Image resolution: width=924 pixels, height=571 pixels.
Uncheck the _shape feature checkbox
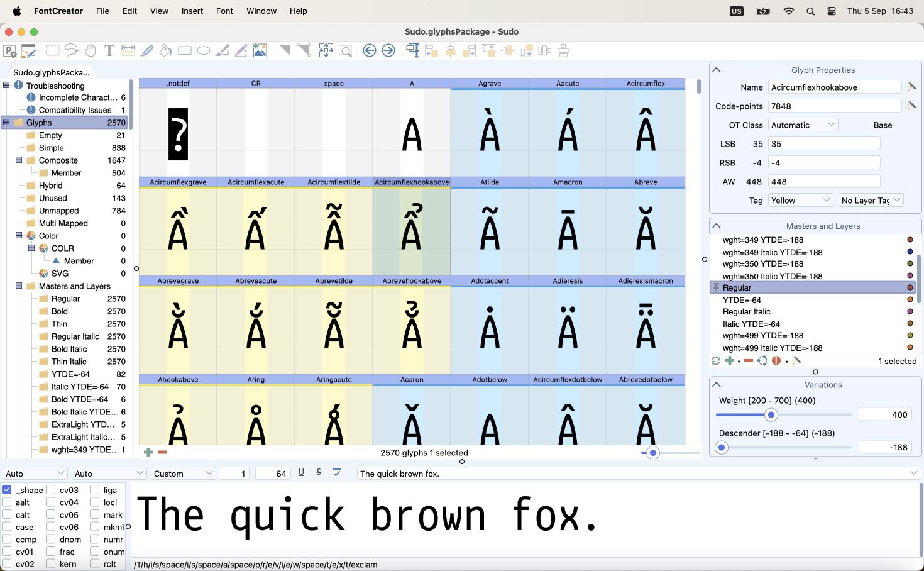[x=7, y=489]
